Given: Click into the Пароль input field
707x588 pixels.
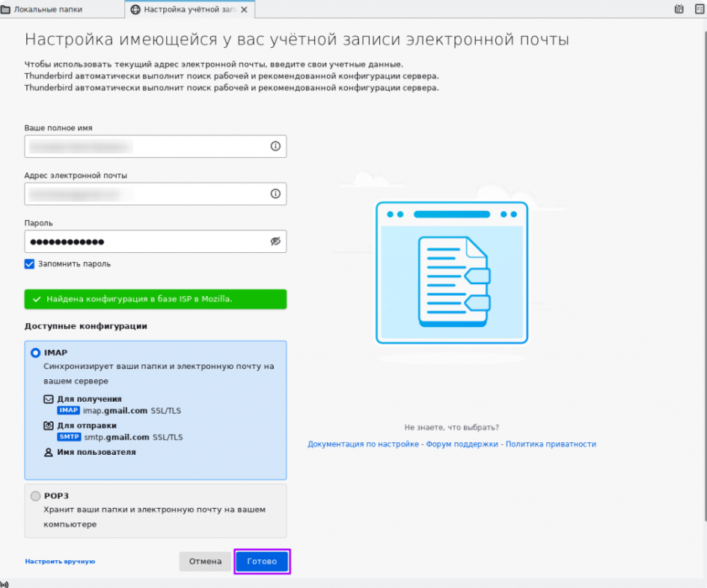Looking at the screenshot, I should point(146,242).
